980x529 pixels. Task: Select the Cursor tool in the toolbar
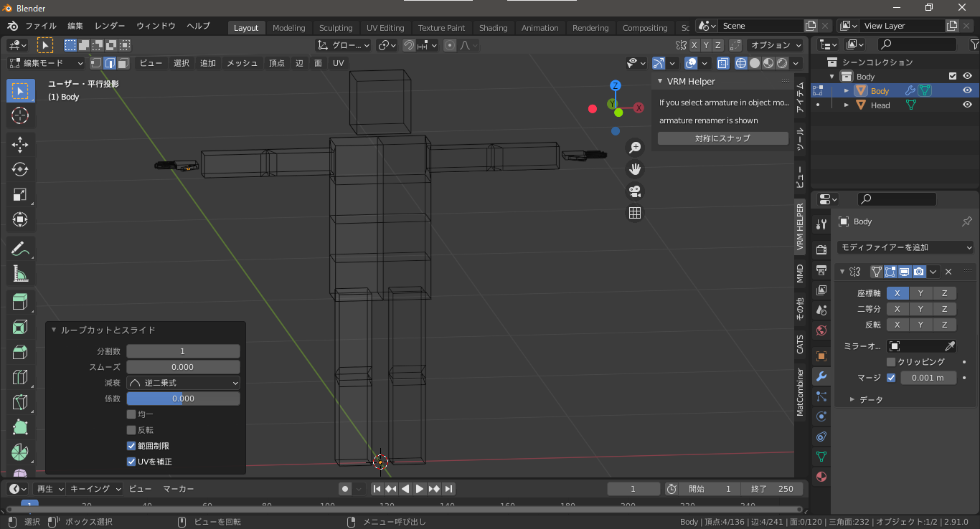(20, 115)
